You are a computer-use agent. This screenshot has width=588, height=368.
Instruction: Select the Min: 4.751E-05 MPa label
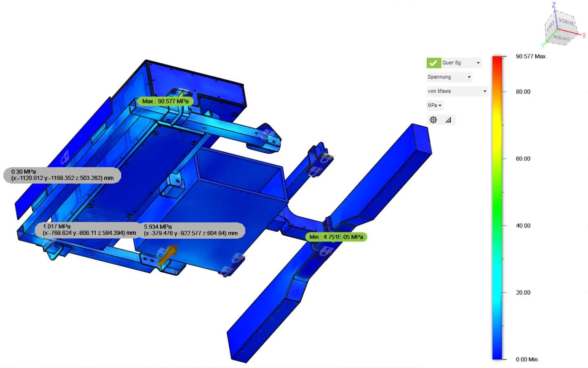click(336, 237)
